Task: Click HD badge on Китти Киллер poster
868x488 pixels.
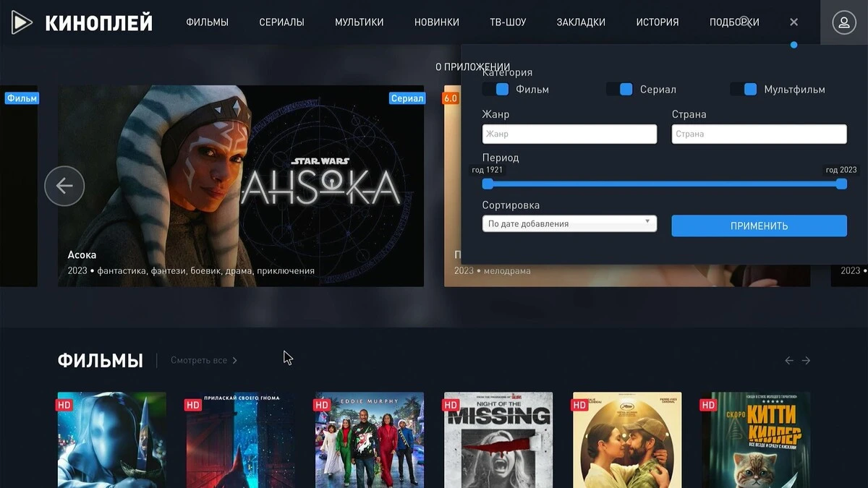Action: point(708,405)
